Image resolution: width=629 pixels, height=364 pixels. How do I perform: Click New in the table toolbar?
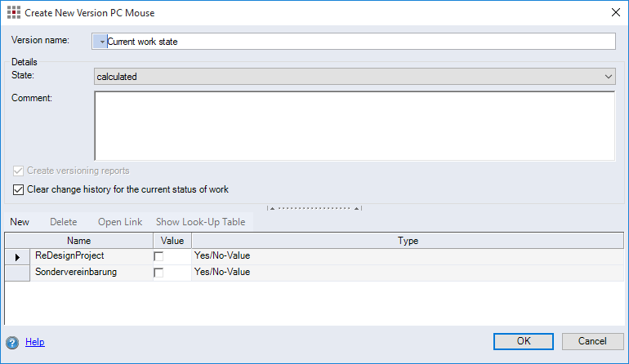(20, 222)
